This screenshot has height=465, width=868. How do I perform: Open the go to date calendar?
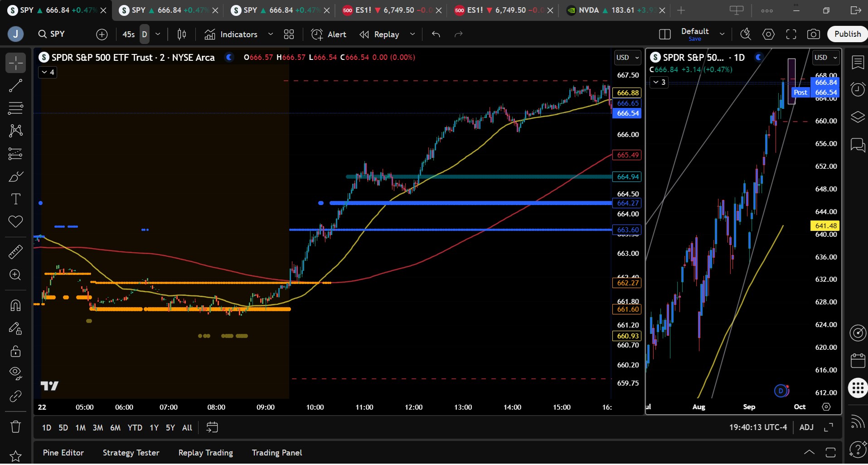212,427
